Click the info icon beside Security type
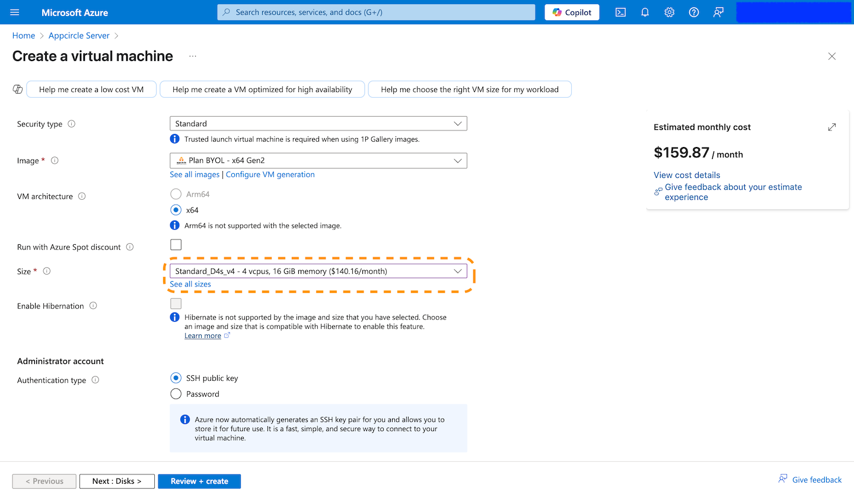This screenshot has width=854, height=504. [x=72, y=124]
